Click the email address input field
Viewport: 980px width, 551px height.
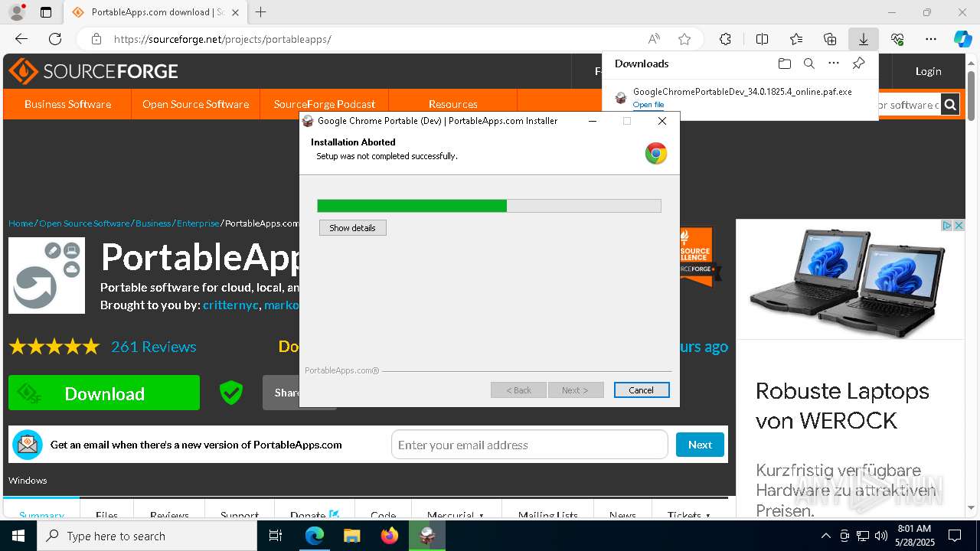click(x=530, y=445)
